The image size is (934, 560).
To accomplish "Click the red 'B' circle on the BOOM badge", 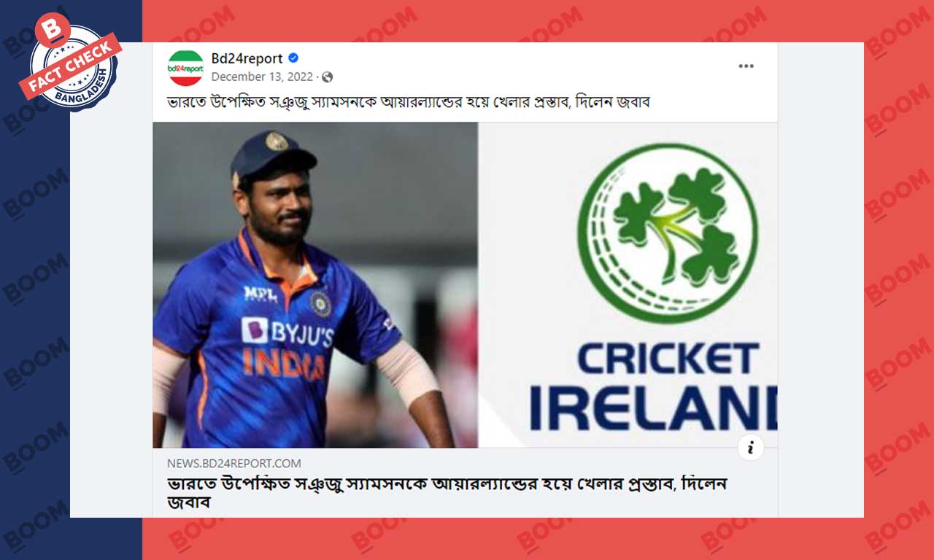I will pyautogui.click(x=53, y=31).
